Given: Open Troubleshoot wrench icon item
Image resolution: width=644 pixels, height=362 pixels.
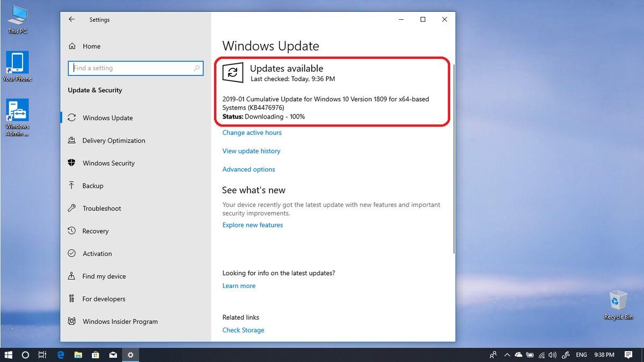Looking at the screenshot, I should click(x=71, y=209).
